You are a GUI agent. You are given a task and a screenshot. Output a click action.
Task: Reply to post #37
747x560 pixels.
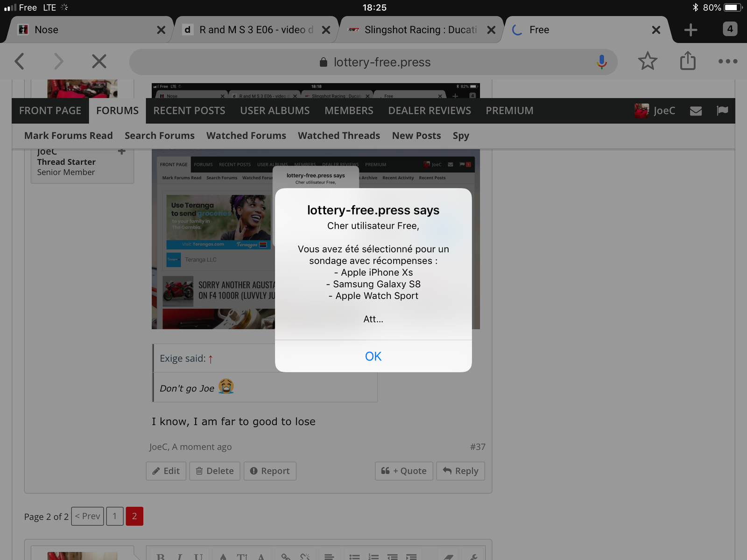[x=460, y=471]
